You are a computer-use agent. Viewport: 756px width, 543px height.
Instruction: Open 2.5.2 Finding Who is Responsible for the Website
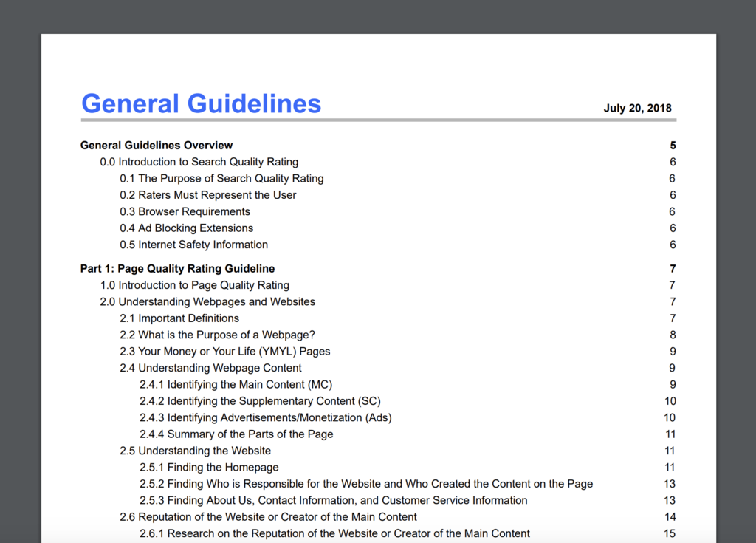(366, 484)
